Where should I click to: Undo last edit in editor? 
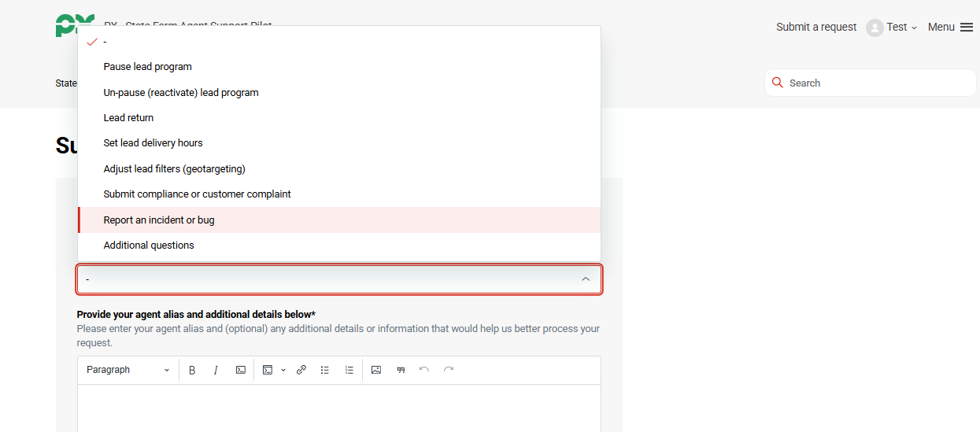tap(424, 370)
